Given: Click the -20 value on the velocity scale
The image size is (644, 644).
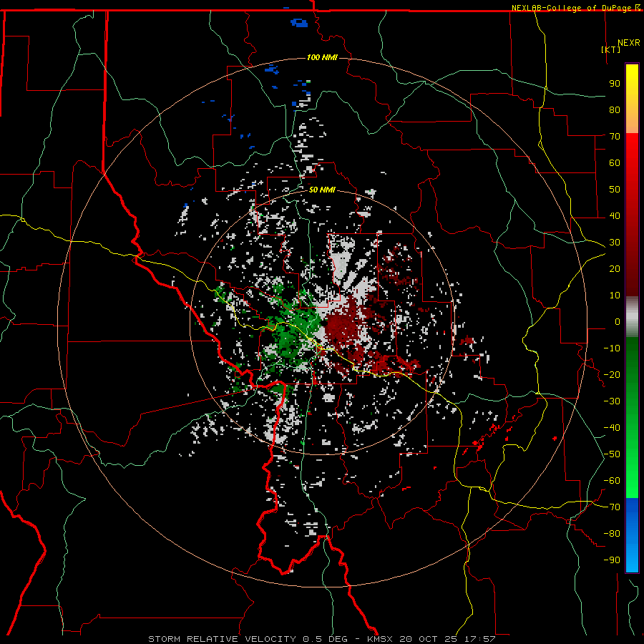Looking at the screenshot, I should [x=612, y=375].
